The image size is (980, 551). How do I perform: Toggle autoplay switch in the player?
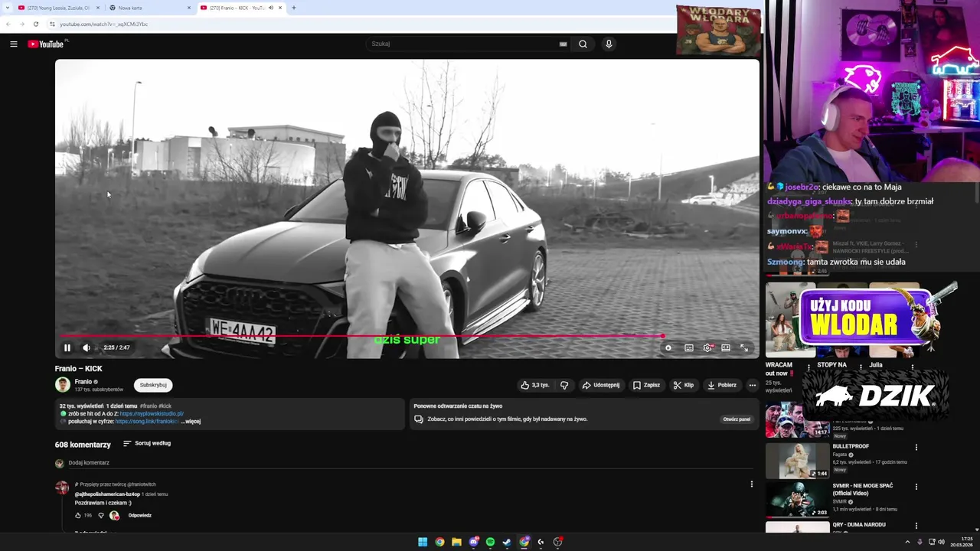coord(668,347)
